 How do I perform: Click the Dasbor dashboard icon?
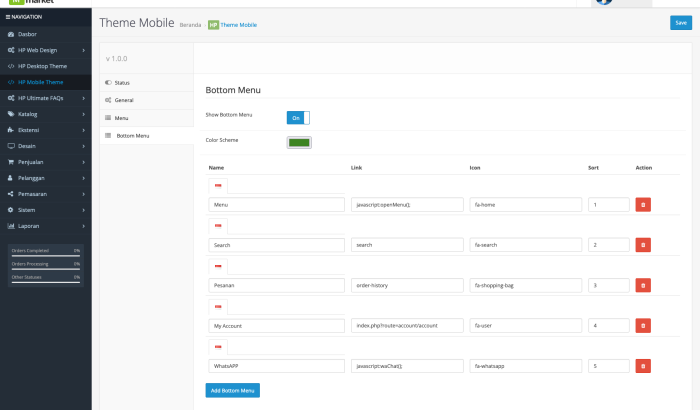(11, 34)
